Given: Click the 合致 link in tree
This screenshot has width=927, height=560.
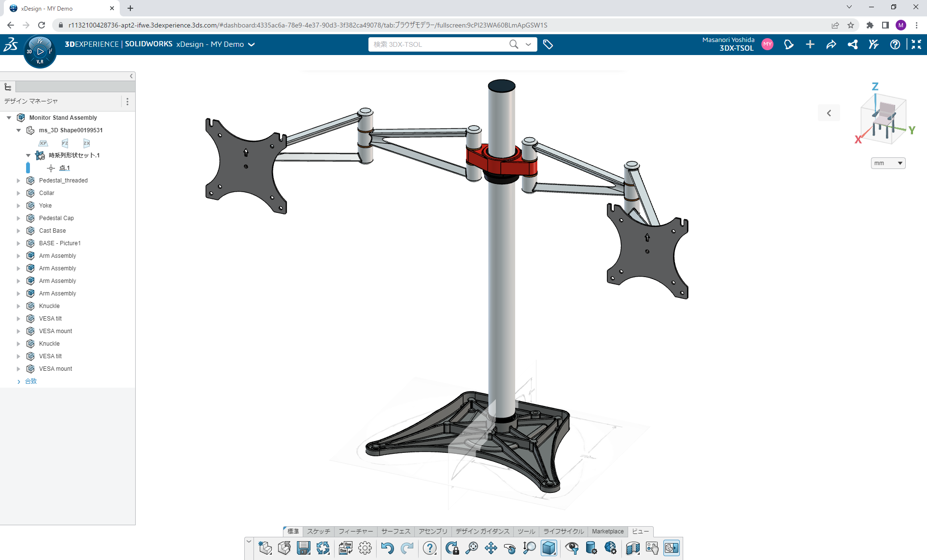Looking at the screenshot, I should tap(31, 381).
